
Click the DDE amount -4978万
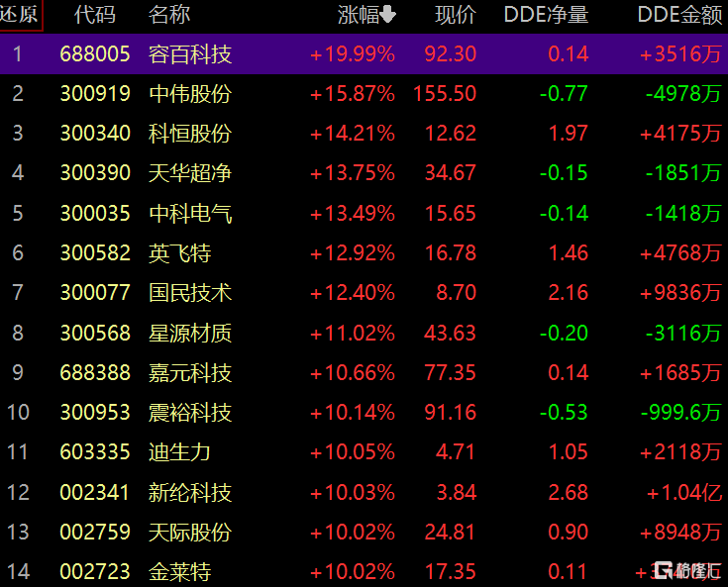(x=683, y=94)
